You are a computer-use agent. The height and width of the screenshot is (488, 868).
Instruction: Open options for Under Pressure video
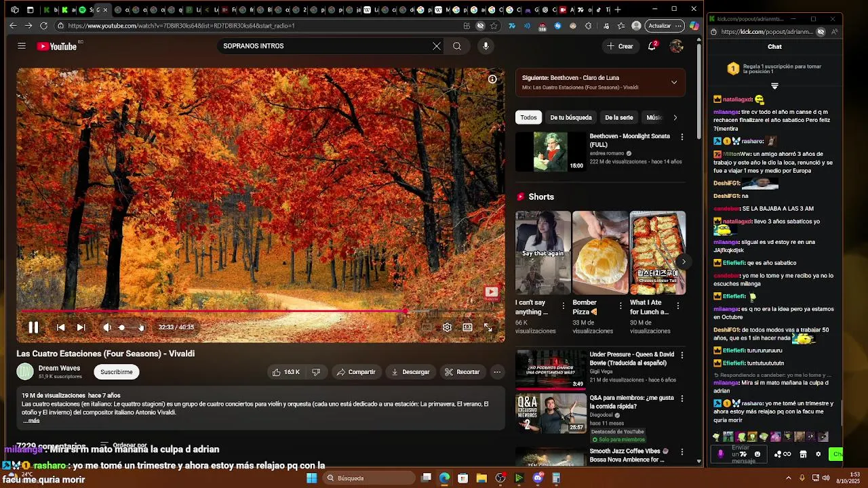click(x=682, y=355)
